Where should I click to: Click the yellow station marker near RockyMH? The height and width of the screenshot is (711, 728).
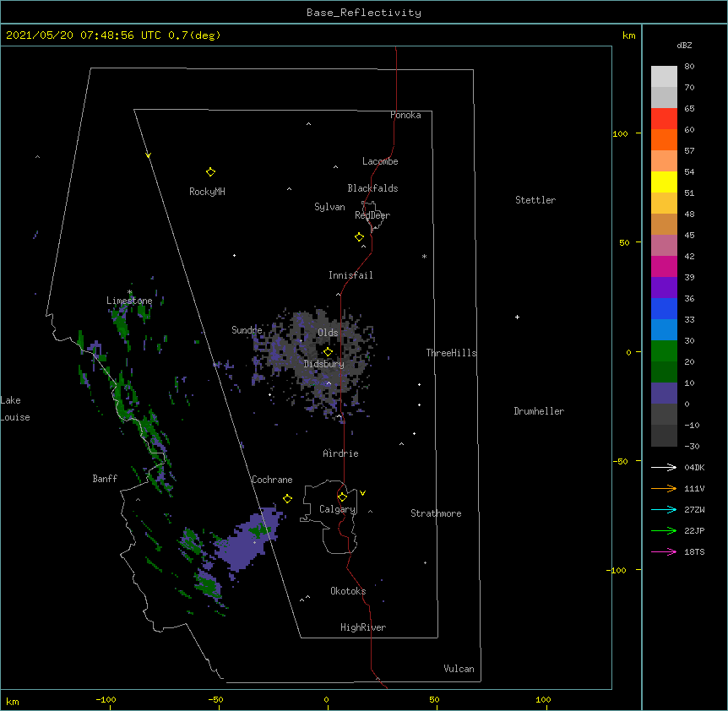pos(210,172)
